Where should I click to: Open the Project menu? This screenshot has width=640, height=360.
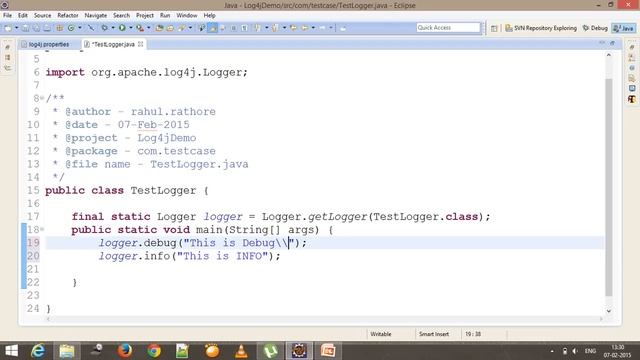145,16
